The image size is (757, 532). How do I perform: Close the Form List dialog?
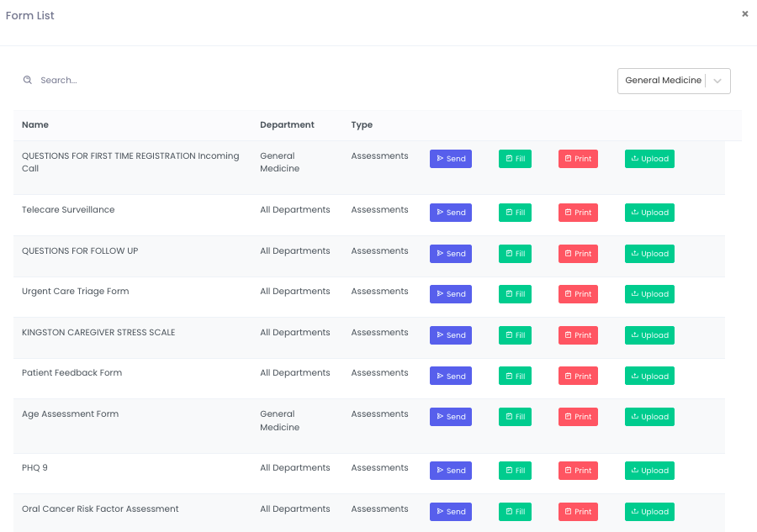[x=745, y=14]
